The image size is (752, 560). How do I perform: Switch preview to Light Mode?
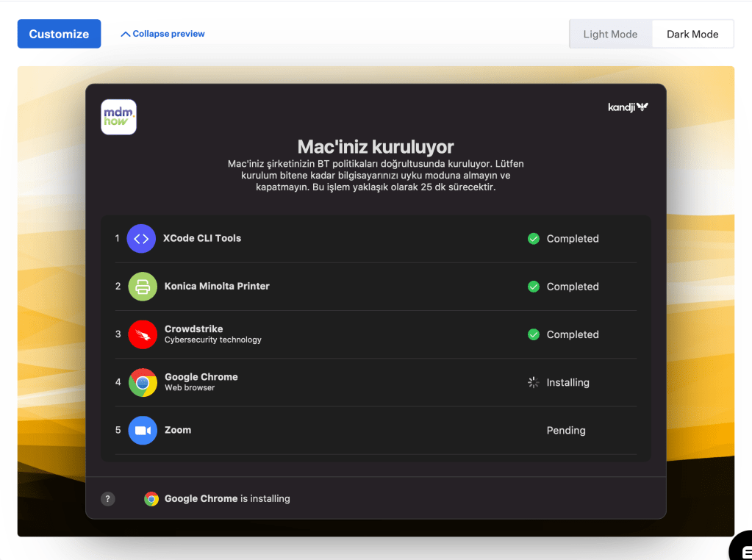[610, 34]
